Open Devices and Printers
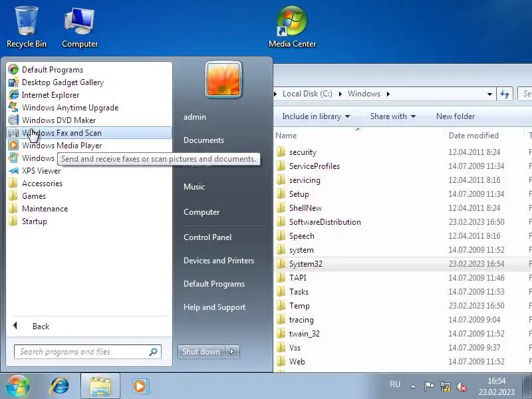The width and height of the screenshot is (532, 399). coord(219,261)
